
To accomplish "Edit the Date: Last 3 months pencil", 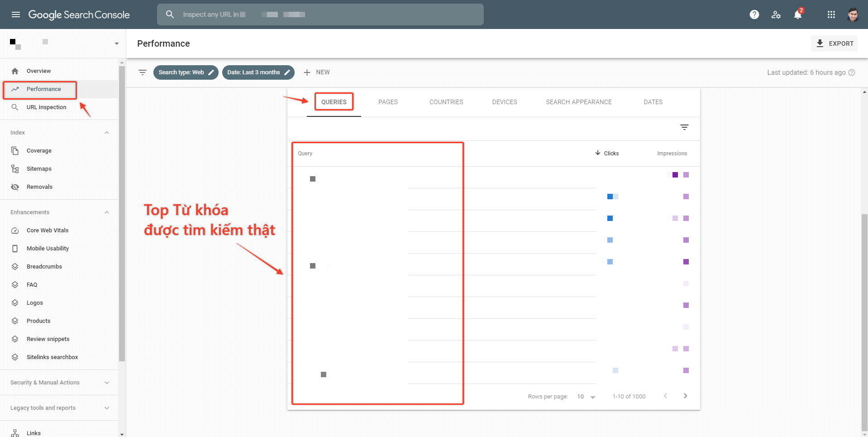I will tap(287, 72).
